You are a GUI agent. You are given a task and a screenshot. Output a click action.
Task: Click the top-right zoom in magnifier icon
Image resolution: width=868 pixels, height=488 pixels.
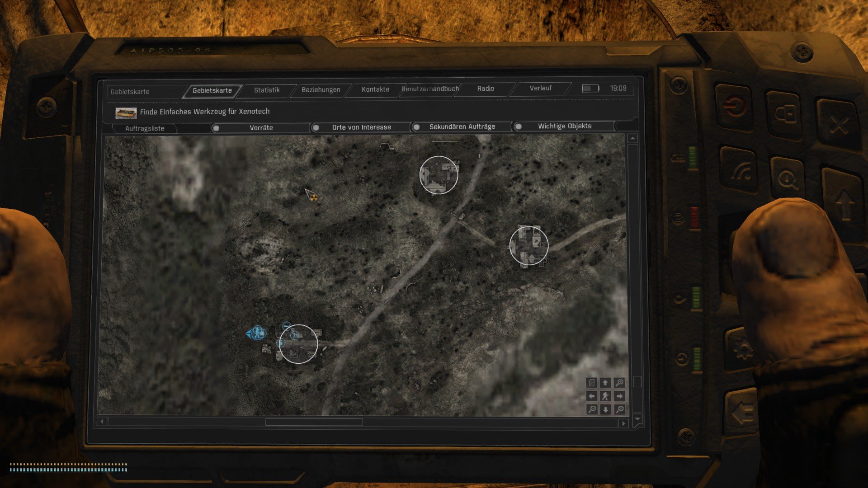click(x=619, y=383)
